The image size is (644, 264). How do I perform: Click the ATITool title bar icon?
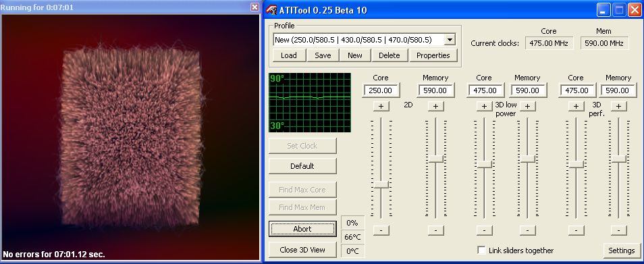pyautogui.click(x=271, y=10)
